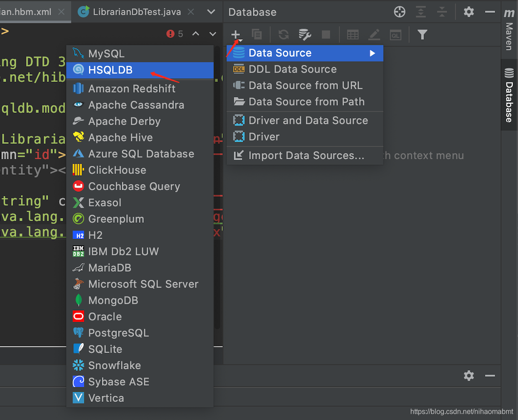The height and width of the screenshot is (420, 518).
Task: Choose the Driver menu item
Action: [305, 137]
